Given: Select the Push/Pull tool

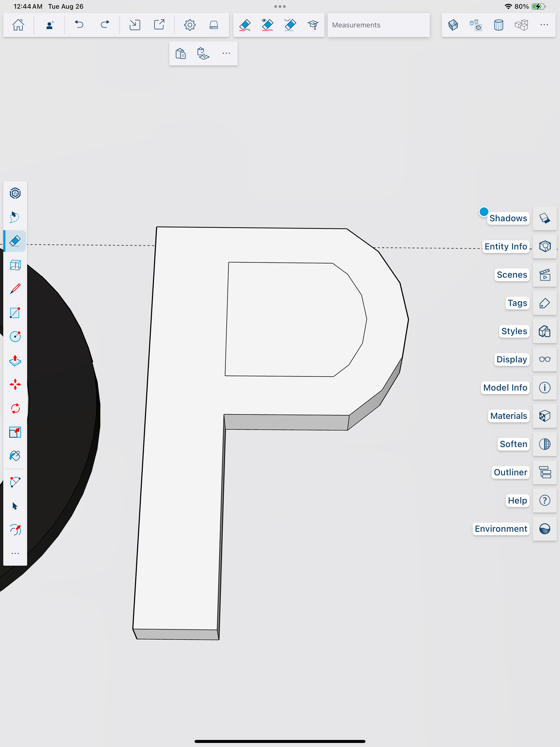Looking at the screenshot, I should pos(15,361).
